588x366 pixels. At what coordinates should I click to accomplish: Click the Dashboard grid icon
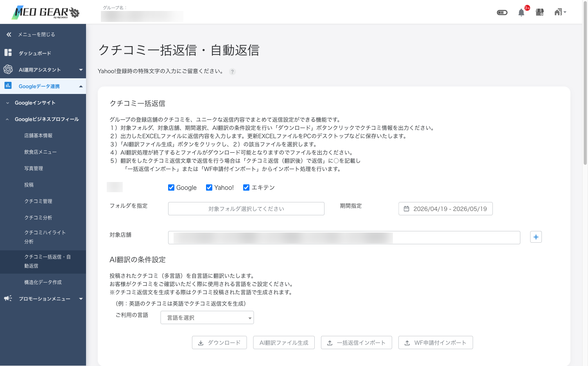tap(8, 52)
